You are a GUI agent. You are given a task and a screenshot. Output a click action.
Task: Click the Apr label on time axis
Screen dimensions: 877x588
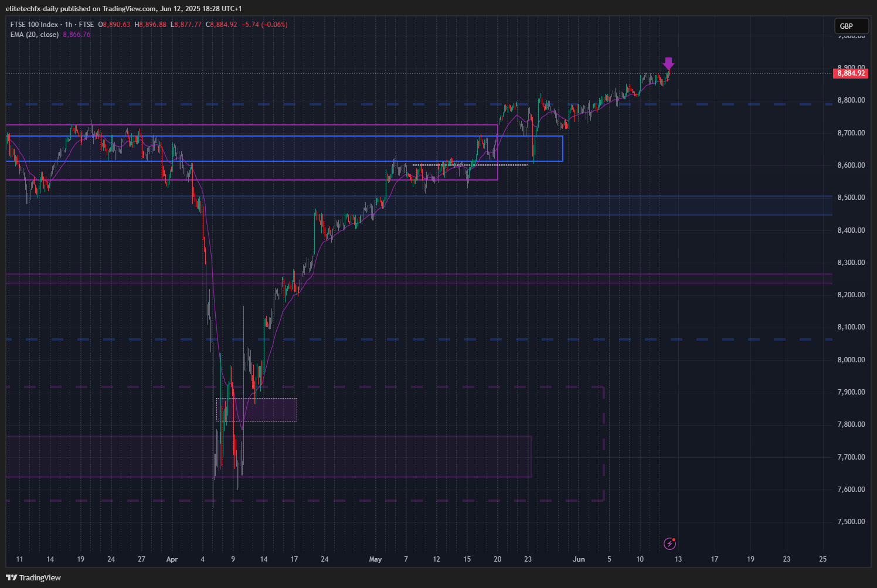tap(172, 559)
